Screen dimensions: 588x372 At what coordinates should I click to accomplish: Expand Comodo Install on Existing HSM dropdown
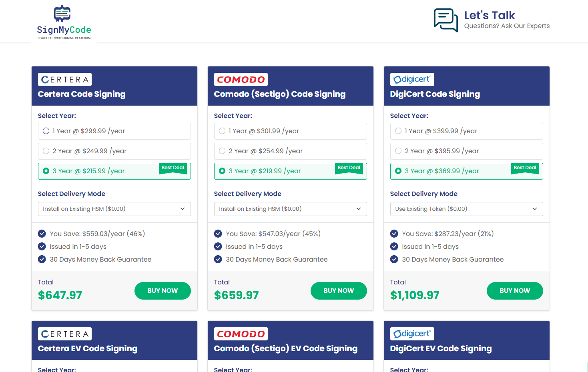click(290, 209)
